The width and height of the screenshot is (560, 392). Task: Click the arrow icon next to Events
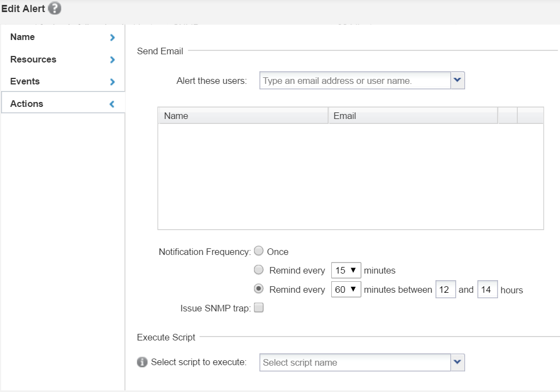tap(112, 82)
